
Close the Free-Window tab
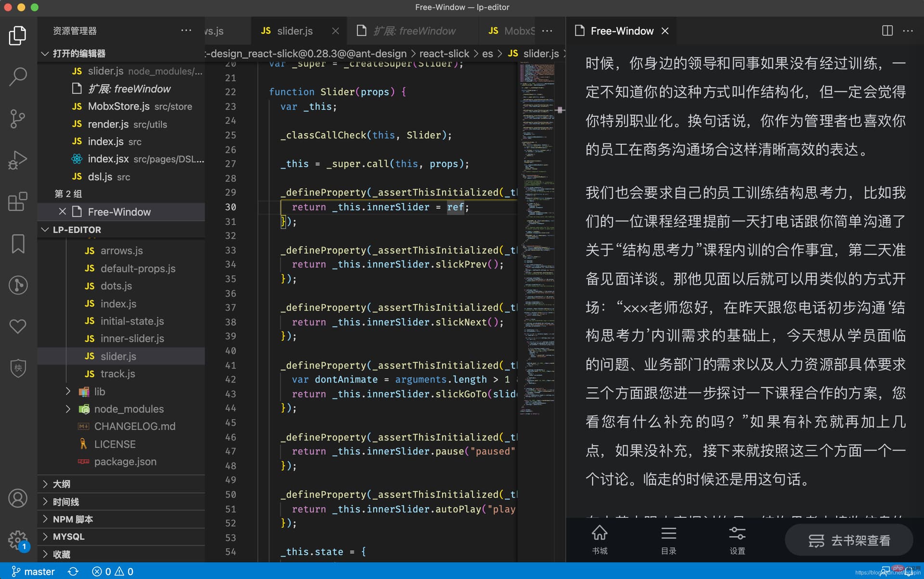click(x=665, y=31)
